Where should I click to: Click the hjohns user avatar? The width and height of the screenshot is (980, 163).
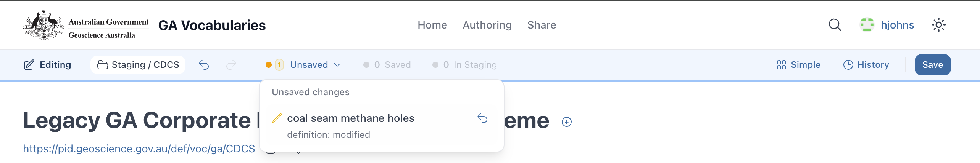click(867, 25)
